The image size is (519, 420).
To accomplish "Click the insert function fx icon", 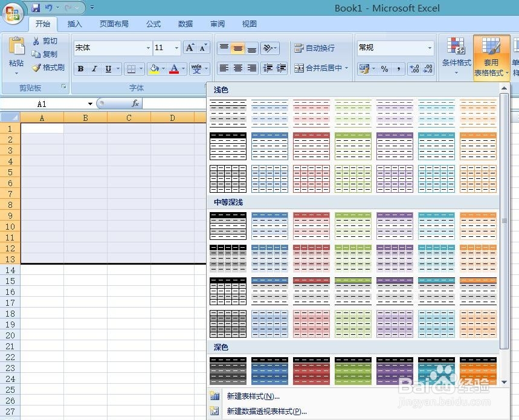I will [135, 103].
